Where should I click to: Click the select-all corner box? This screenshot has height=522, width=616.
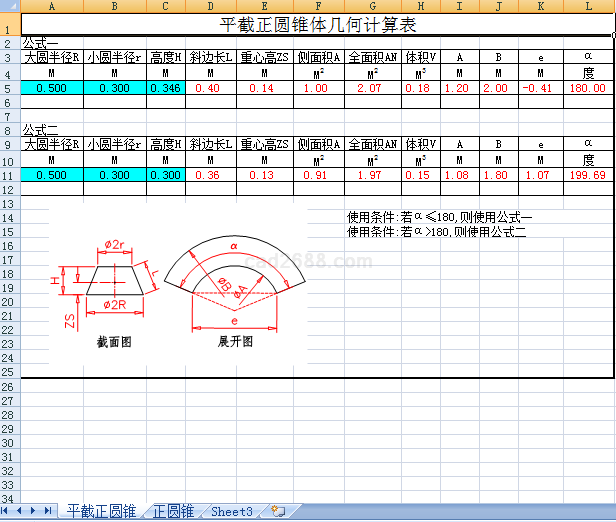[x=9, y=6]
